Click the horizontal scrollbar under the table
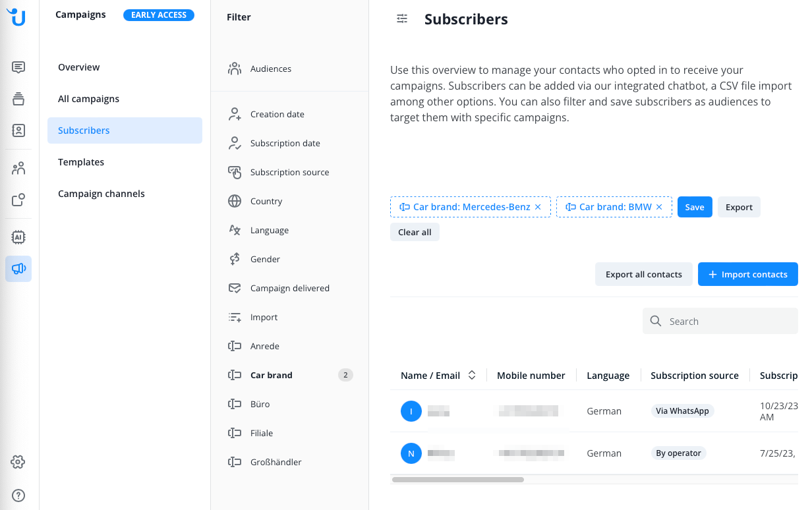Viewport: 812px width, 510px height. (x=458, y=480)
